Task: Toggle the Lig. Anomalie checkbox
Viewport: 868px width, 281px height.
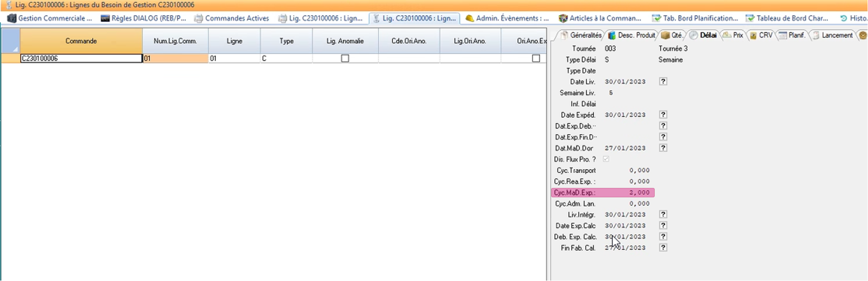Action: point(345,59)
